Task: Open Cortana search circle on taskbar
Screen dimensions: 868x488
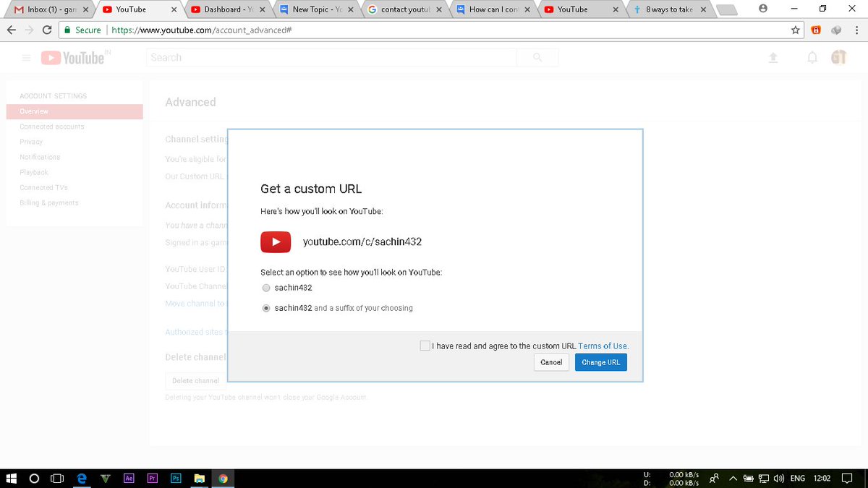Action: coord(34,478)
